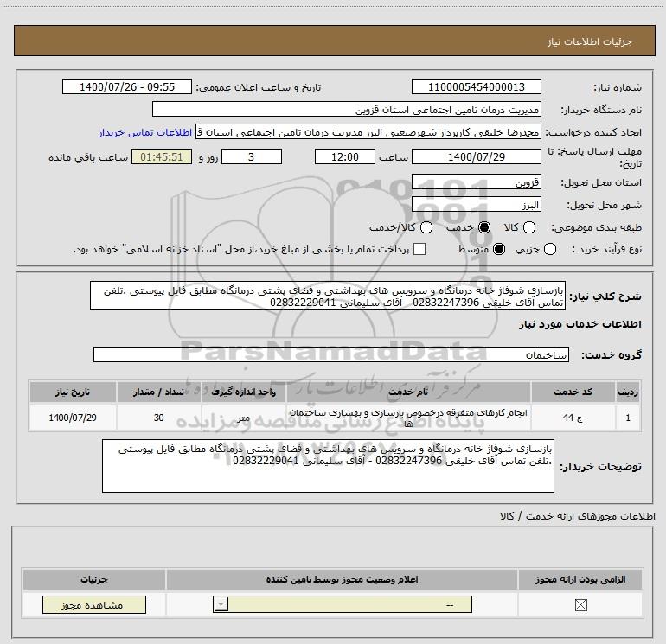Click the الزامی بودن ارائه مجوز column header

tap(580, 579)
